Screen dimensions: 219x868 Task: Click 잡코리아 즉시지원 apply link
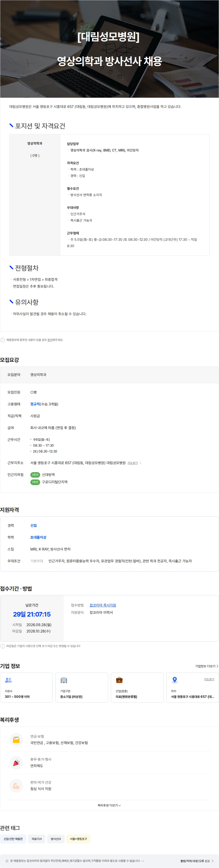tap(103, 605)
